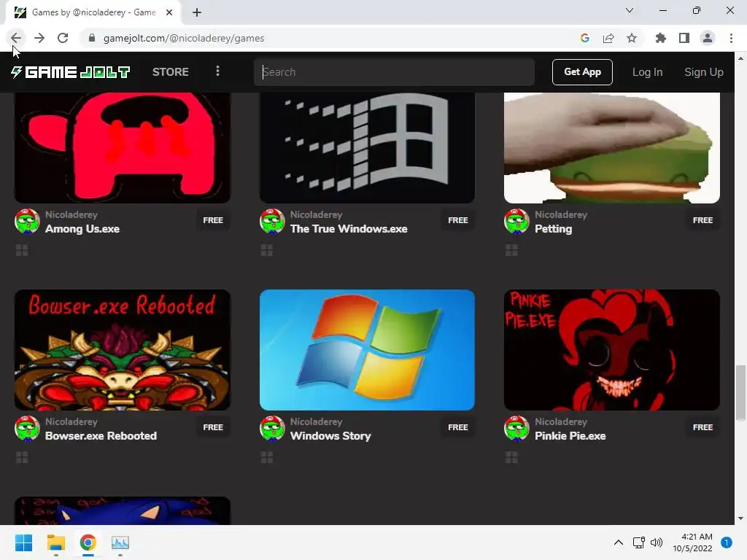This screenshot has width=747, height=560.
Task: Open the Extensions puzzle icon
Action: pyautogui.click(x=660, y=38)
